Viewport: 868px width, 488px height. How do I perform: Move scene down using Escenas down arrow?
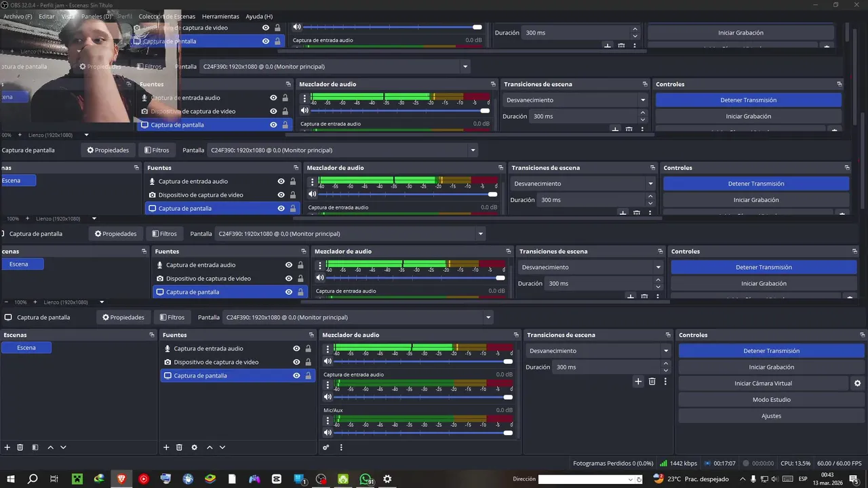[63, 447]
